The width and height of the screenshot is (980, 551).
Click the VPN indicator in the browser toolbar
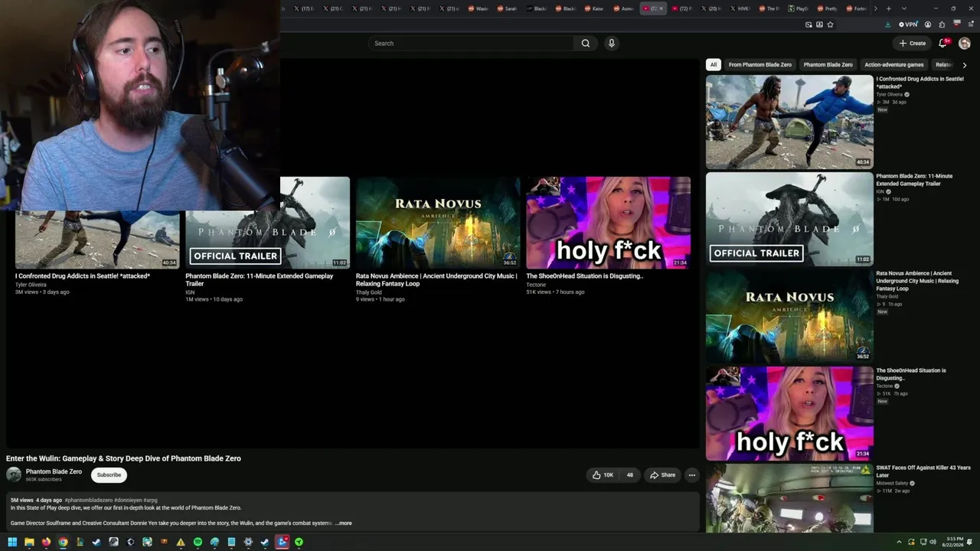(908, 24)
